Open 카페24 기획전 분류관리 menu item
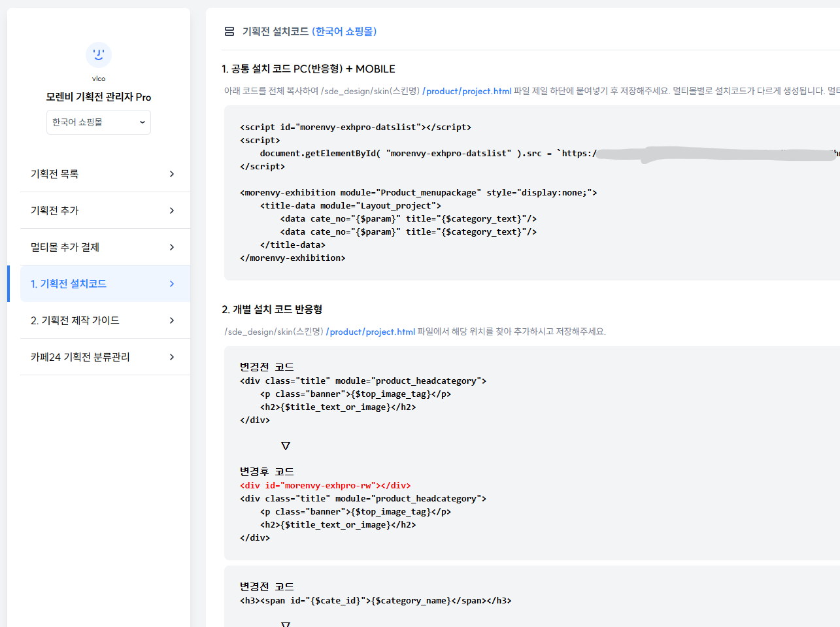 [x=80, y=357]
